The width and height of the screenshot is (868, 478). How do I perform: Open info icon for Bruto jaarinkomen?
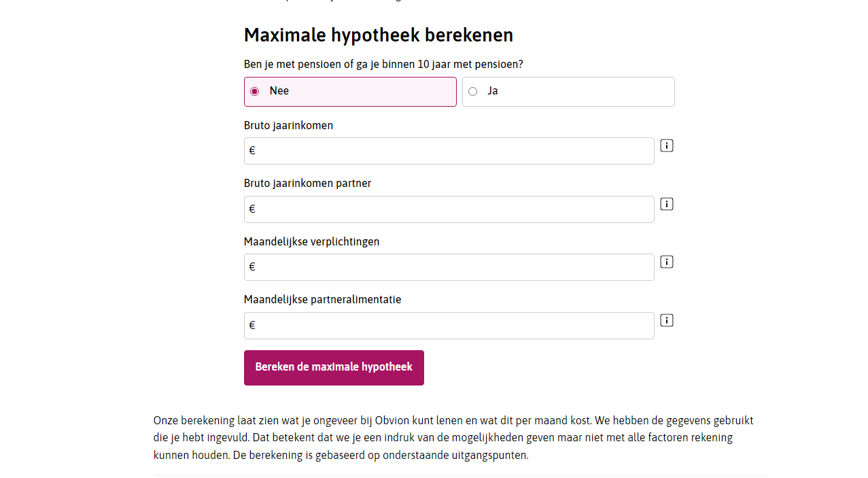[666, 146]
